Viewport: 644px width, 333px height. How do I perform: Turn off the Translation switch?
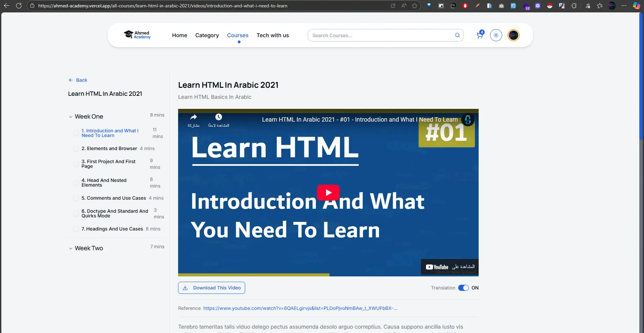point(464,288)
